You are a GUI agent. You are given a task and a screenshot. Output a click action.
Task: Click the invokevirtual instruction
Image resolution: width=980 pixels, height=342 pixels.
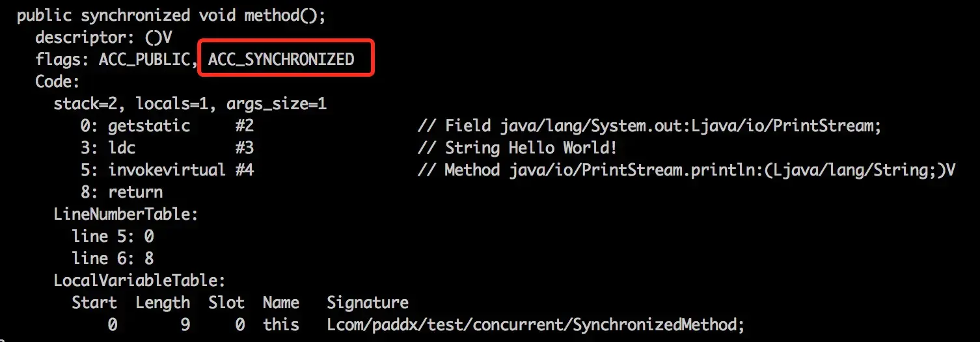[167, 170]
